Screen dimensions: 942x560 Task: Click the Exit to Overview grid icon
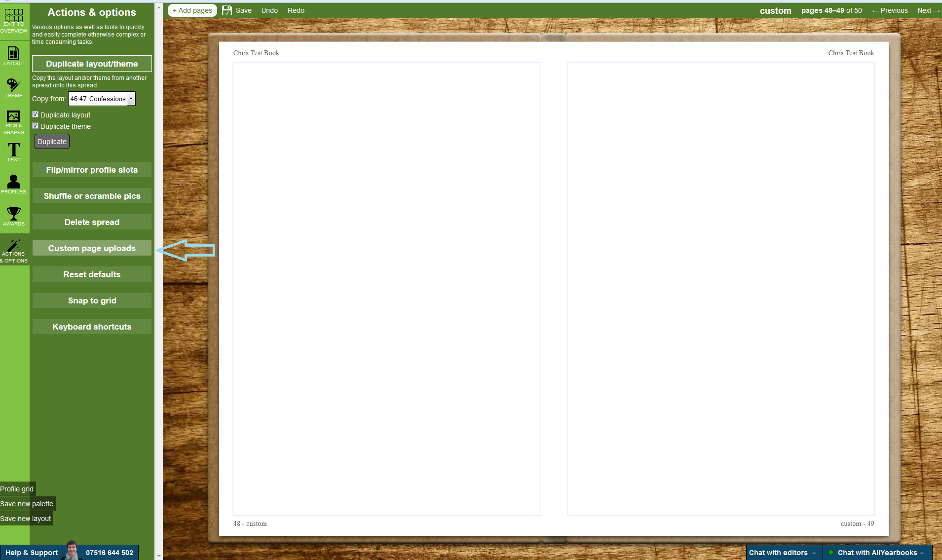click(14, 15)
